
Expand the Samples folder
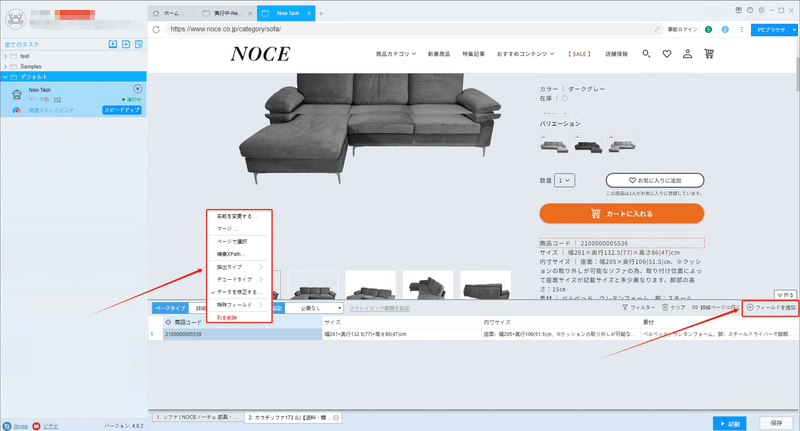coord(6,66)
